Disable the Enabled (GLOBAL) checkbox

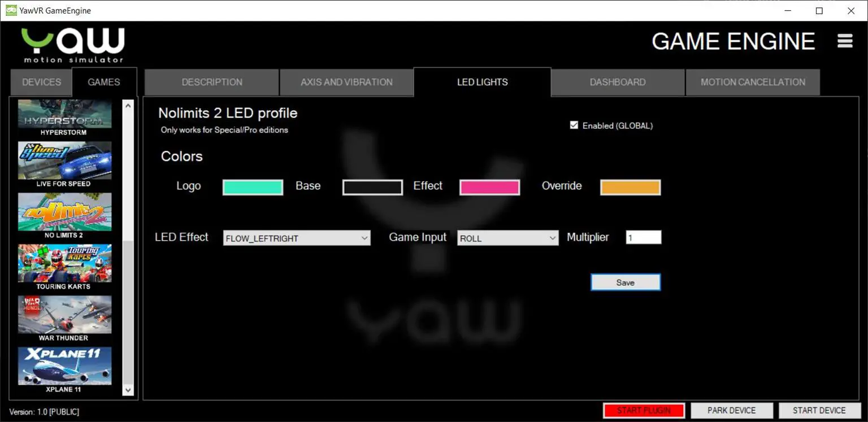574,125
